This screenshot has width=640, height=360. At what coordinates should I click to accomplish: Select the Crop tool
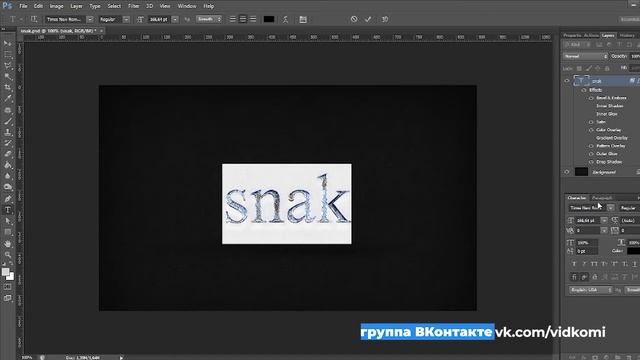(8, 88)
